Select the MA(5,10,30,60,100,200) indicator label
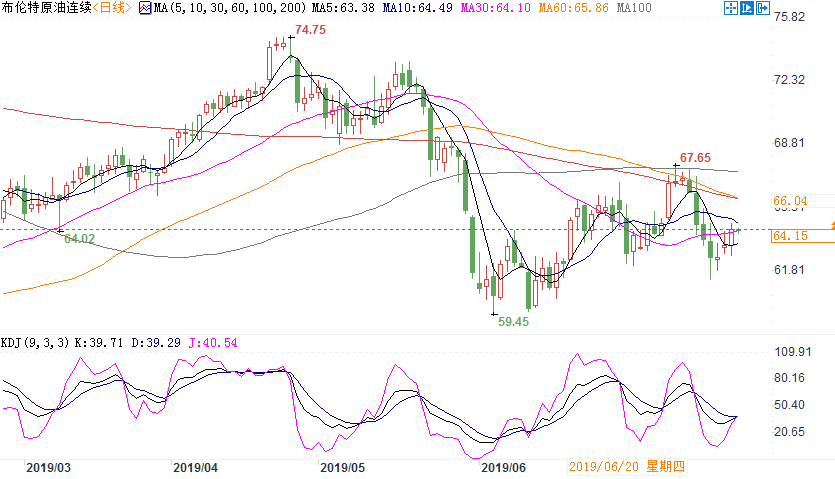835x479 pixels. coord(230,8)
